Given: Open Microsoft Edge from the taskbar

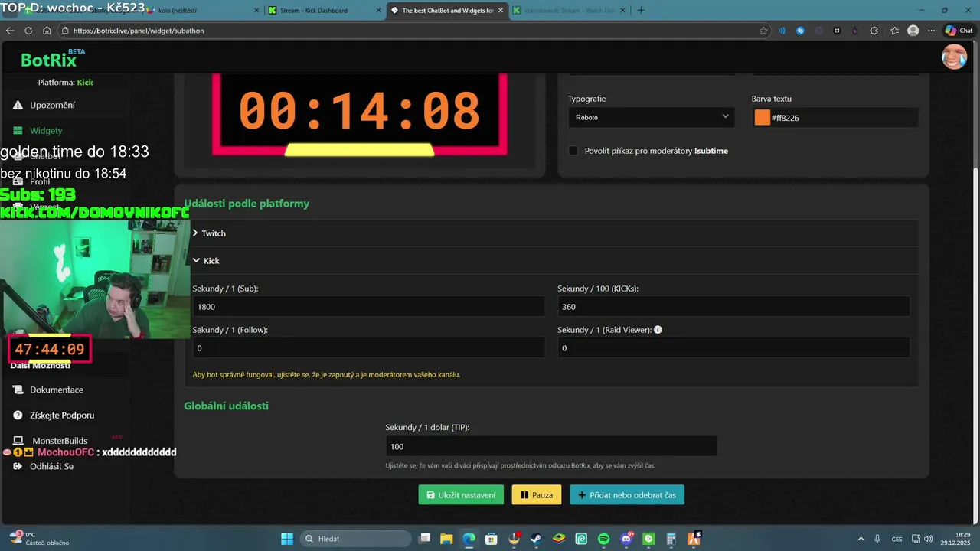Looking at the screenshot, I should 469,539.
